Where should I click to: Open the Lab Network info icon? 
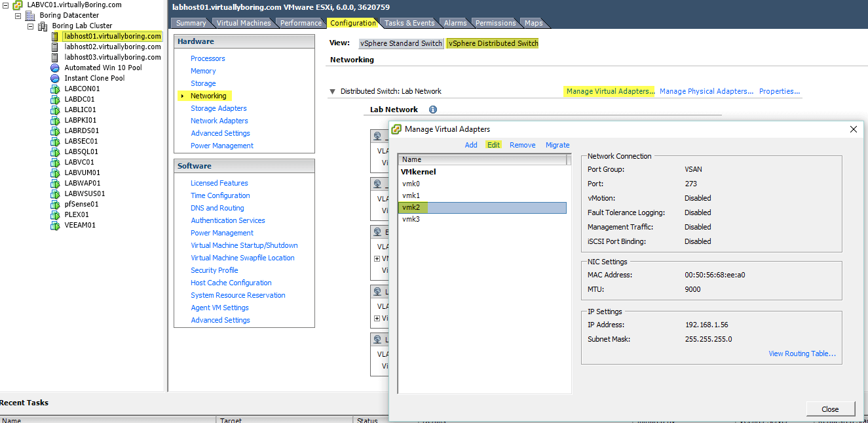[x=432, y=110]
